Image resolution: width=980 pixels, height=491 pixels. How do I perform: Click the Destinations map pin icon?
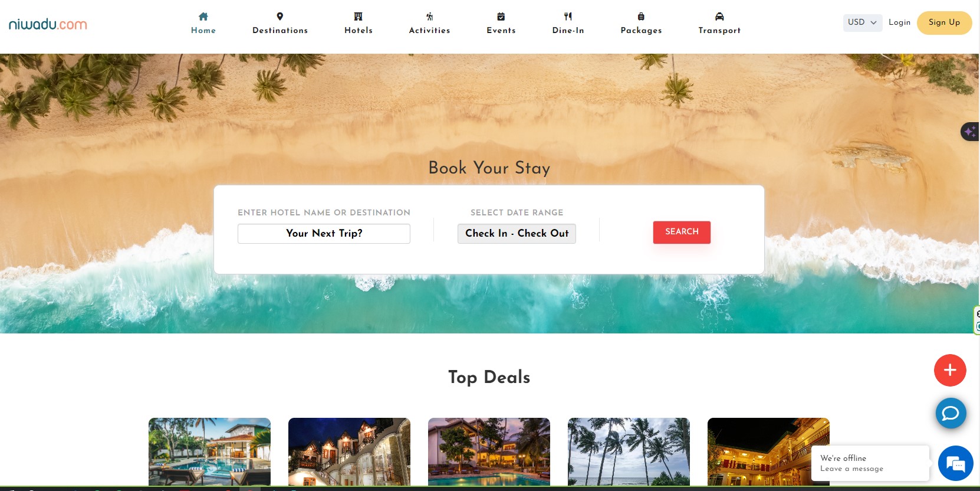pos(280,17)
